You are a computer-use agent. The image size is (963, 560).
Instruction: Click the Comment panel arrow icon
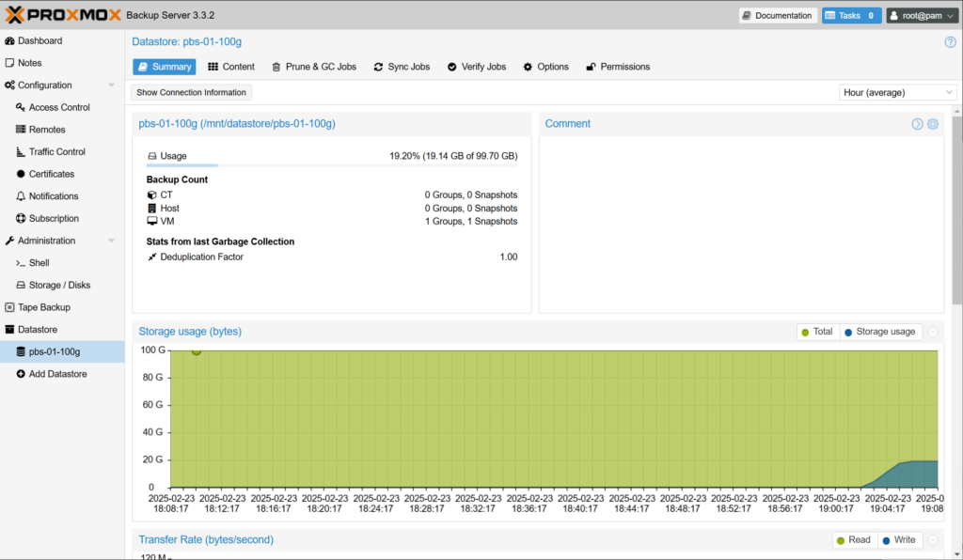917,124
